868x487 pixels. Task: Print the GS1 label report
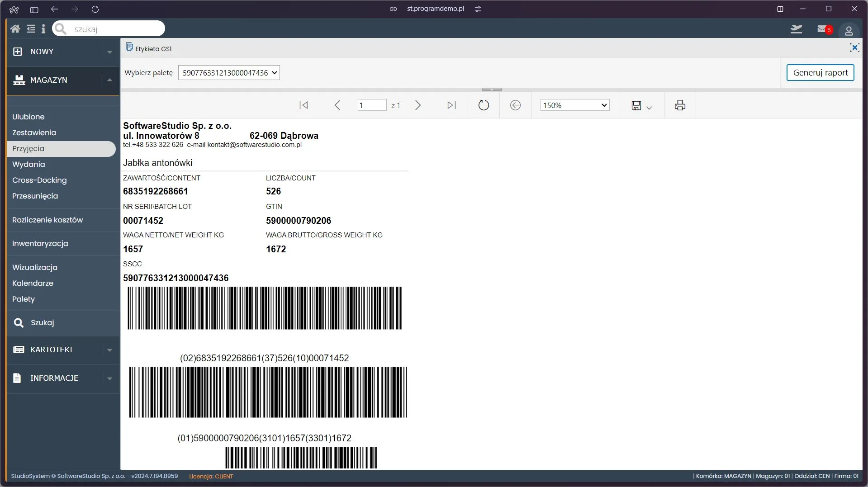pos(680,105)
